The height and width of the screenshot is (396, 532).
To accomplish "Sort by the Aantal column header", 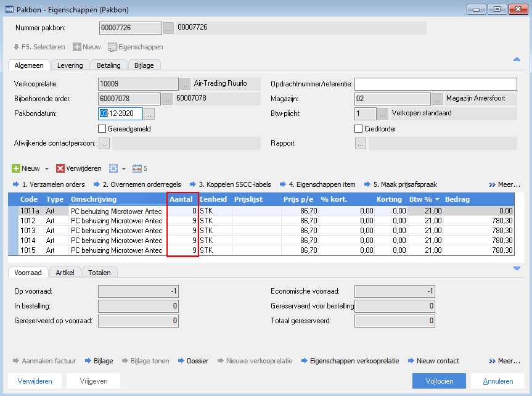I will pyautogui.click(x=182, y=199).
